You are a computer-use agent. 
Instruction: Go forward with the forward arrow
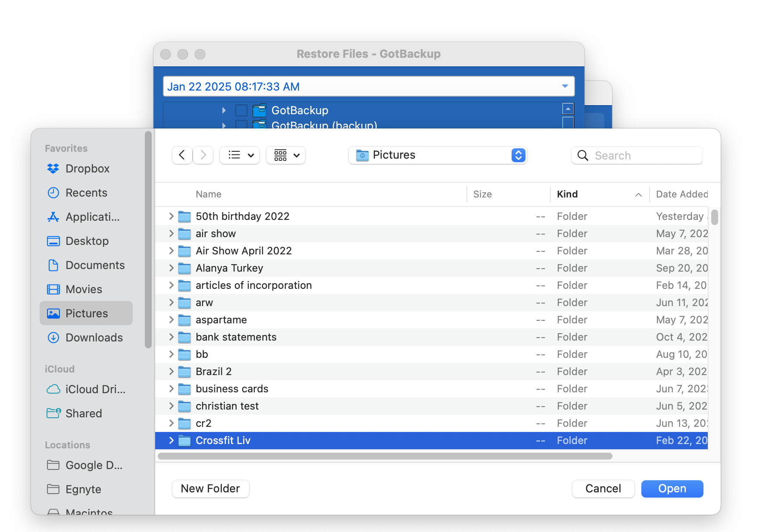pos(203,155)
